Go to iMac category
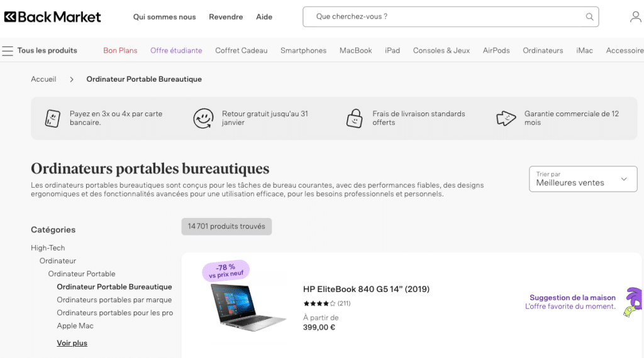Screen dimensions: 644x358 584,50
